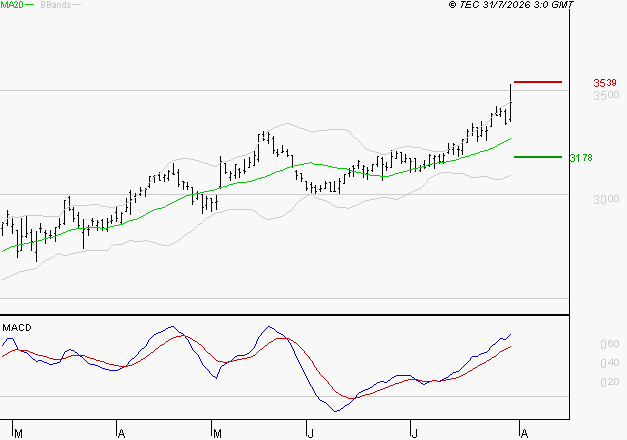627x440 pixels.
Task: Click the red 3539 price label
Action: pyautogui.click(x=605, y=83)
